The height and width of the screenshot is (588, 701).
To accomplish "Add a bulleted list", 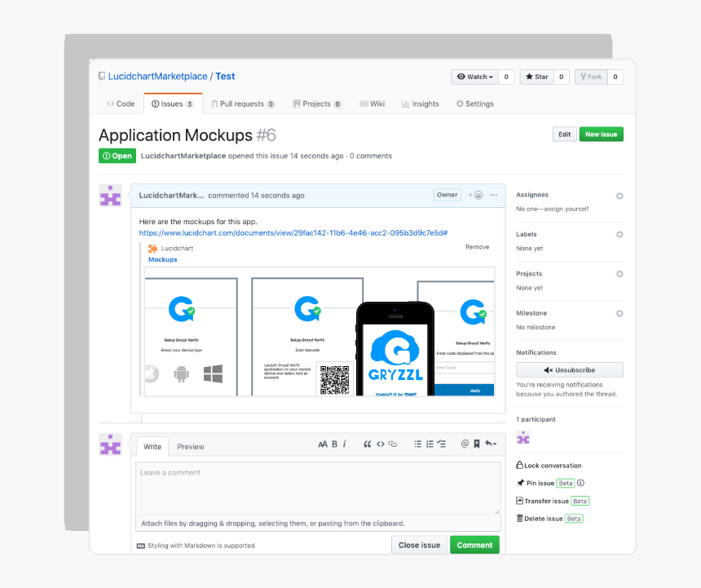I will [417, 444].
